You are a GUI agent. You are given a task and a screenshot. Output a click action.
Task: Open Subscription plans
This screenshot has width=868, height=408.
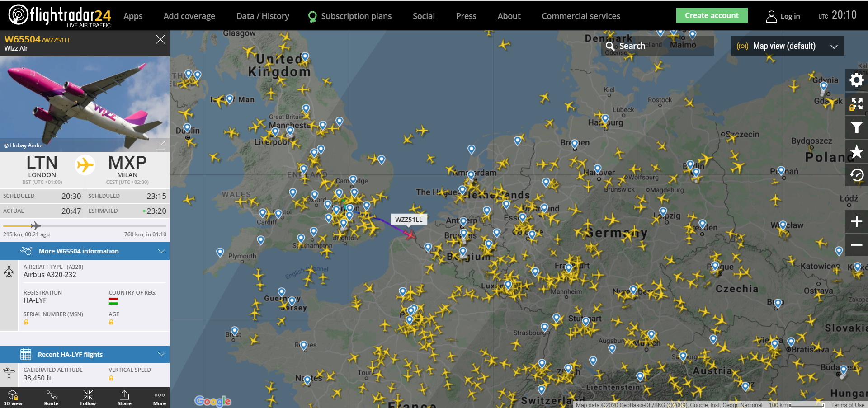pos(350,16)
